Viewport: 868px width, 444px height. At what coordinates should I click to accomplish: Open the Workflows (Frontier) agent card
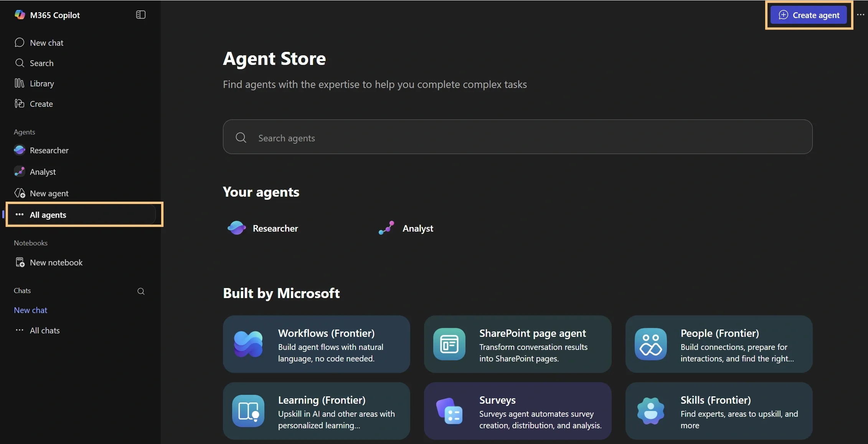316,344
